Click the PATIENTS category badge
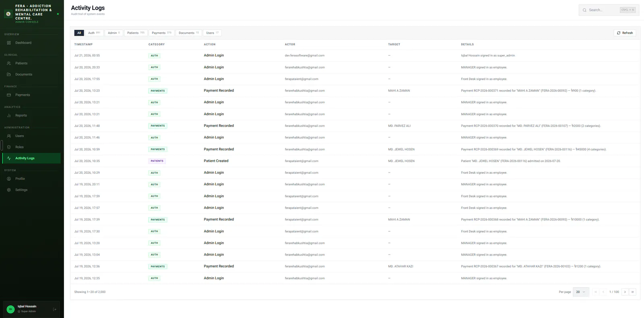644x318 pixels. pos(157,161)
